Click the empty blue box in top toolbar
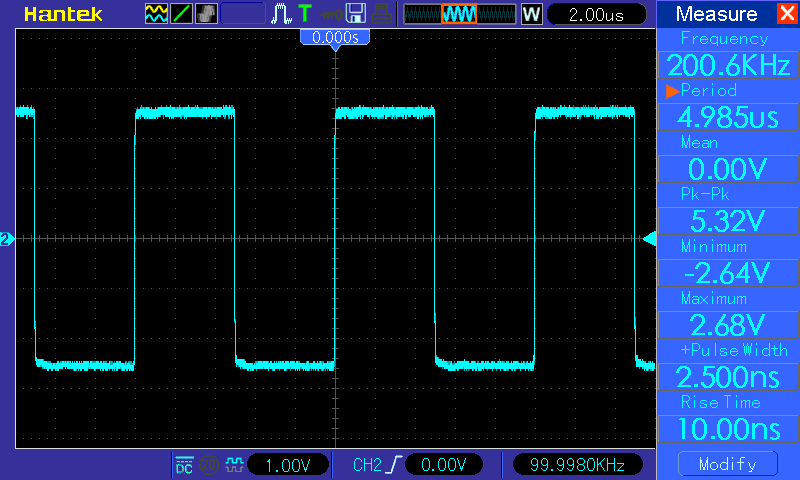800x480 pixels. [243, 14]
